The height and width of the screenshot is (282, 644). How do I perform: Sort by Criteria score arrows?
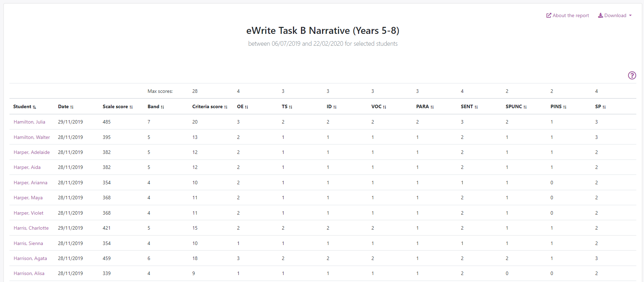tap(226, 107)
